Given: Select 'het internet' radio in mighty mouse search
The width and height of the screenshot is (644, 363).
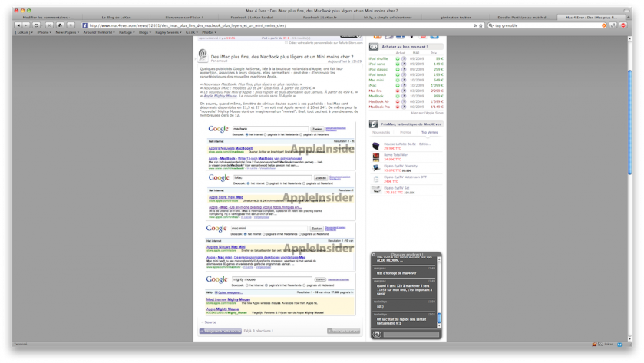Looking at the screenshot, I should pyautogui.click(x=247, y=285).
